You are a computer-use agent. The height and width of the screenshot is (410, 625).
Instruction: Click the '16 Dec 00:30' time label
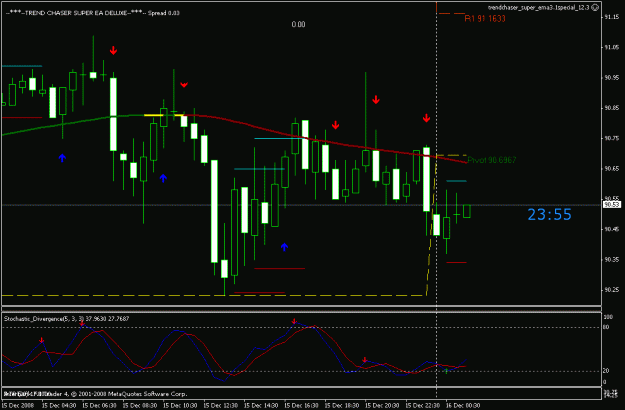(x=463, y=406)
